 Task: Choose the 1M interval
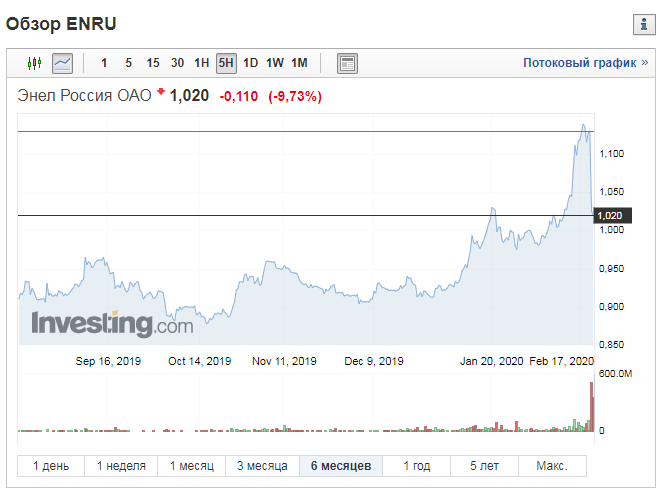point(299,63)
